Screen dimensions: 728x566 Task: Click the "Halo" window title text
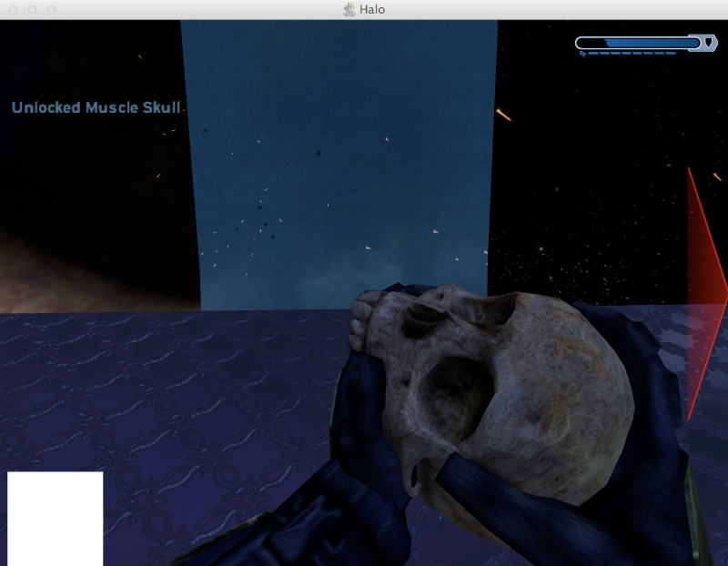click(x=372, y=10)
